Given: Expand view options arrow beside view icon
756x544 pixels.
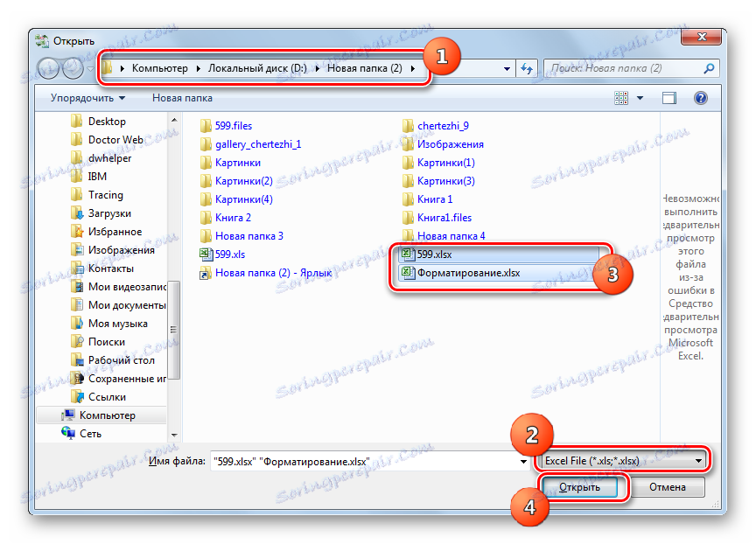Looking at the screenshot, I should [x=640, y=98].
